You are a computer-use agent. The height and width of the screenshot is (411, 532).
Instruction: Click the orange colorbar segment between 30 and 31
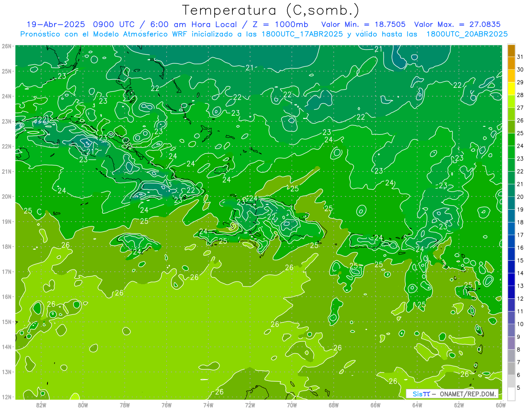click(511, 63)
